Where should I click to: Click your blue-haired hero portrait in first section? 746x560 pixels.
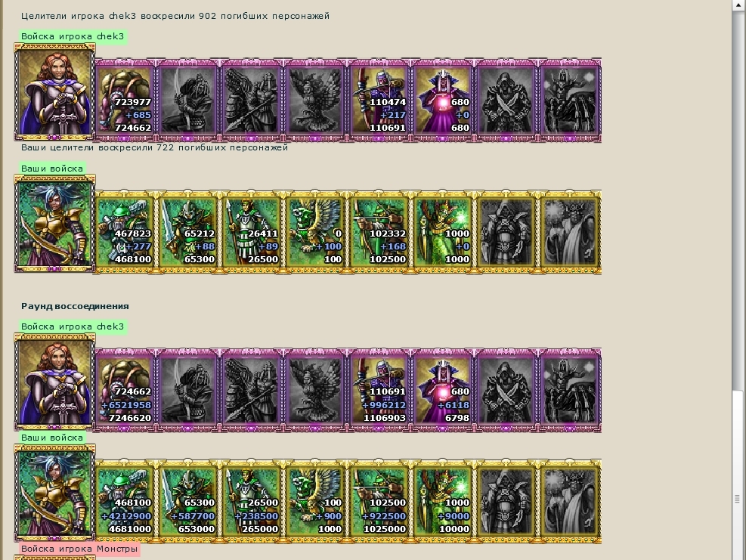pyautogui.click(x=54, y=224)
